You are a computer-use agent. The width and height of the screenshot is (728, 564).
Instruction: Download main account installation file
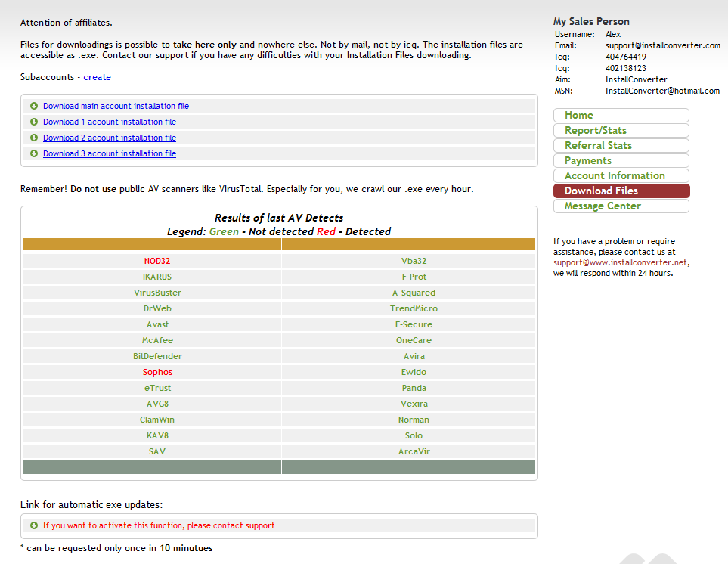[116, 106]
